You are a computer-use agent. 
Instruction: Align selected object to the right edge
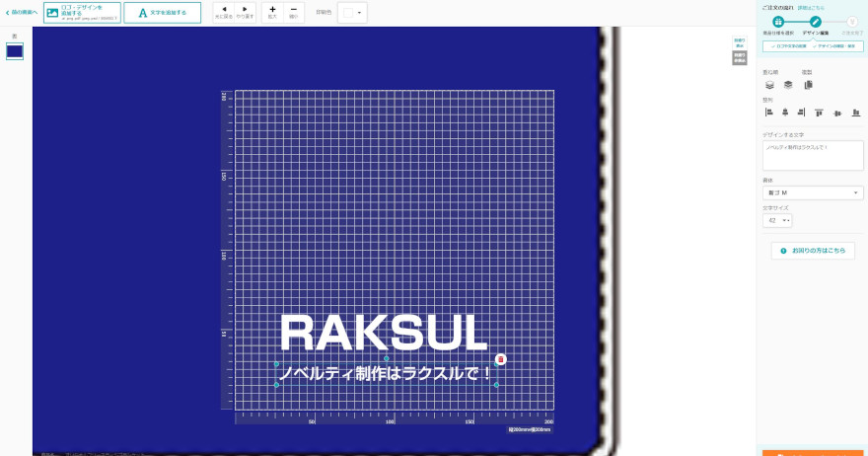[801, 113]
